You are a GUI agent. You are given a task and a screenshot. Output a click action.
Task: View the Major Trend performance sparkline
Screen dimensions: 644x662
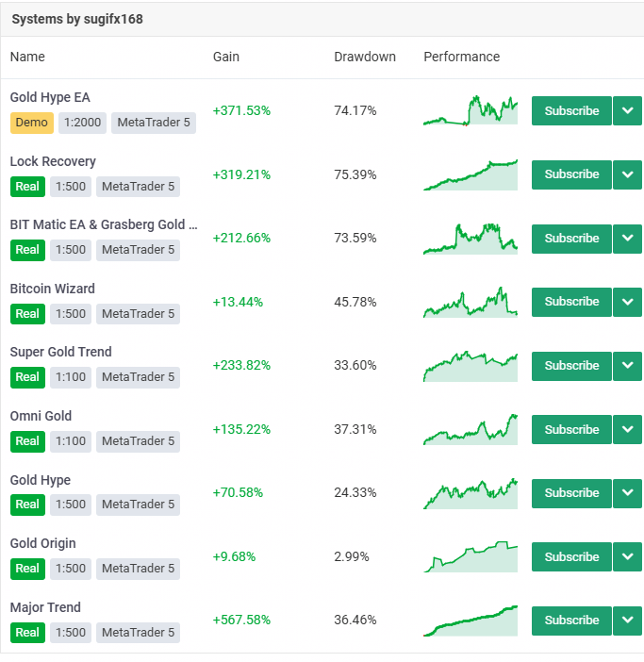(x=471, y=621)
